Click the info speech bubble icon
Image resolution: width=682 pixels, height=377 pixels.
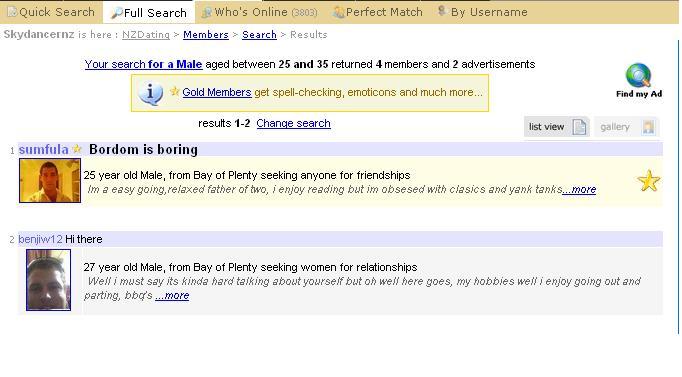150,93
